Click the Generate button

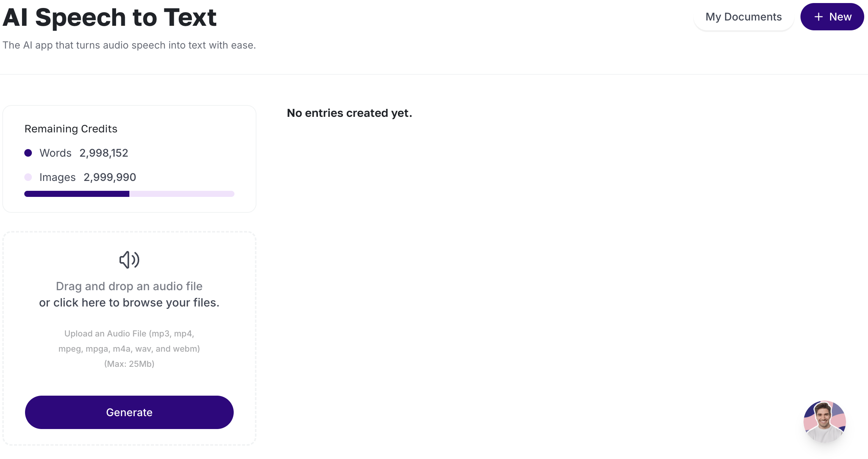point(129,412)
